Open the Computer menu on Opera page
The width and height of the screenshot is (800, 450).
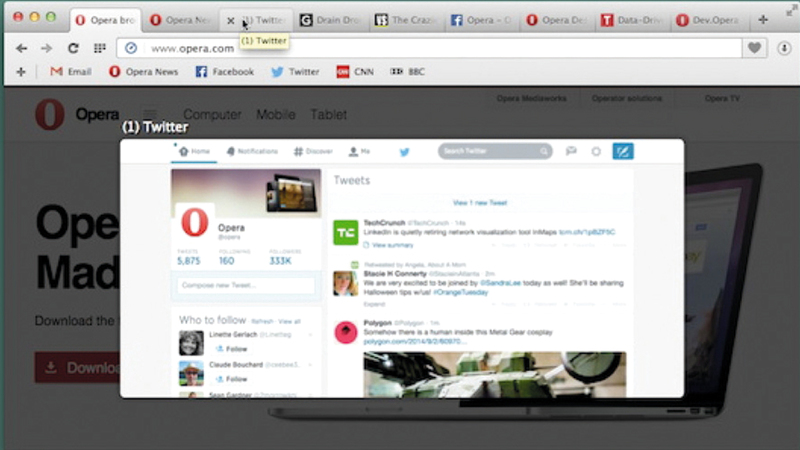pos(212,115)
